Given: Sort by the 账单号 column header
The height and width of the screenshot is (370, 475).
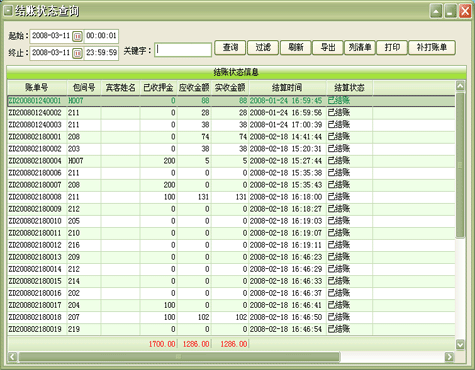Looking at the screenshot, I should 37,88.
